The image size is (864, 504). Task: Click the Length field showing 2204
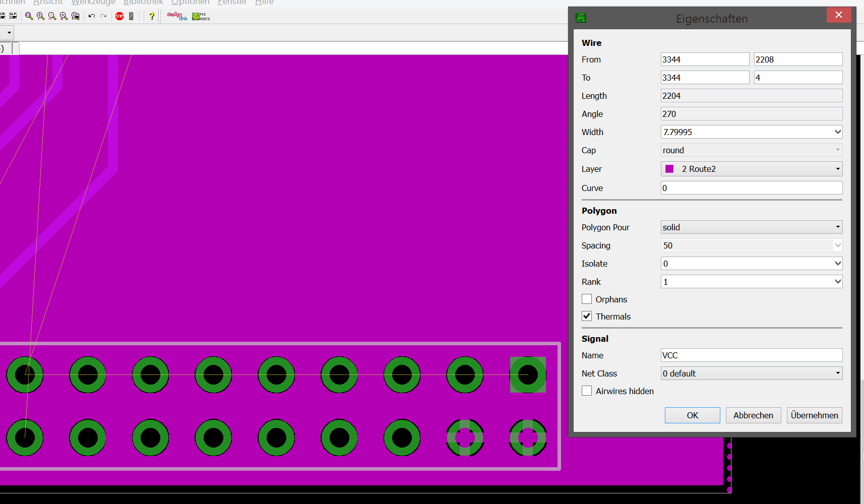pyautogui.click(x=752, y=96)
